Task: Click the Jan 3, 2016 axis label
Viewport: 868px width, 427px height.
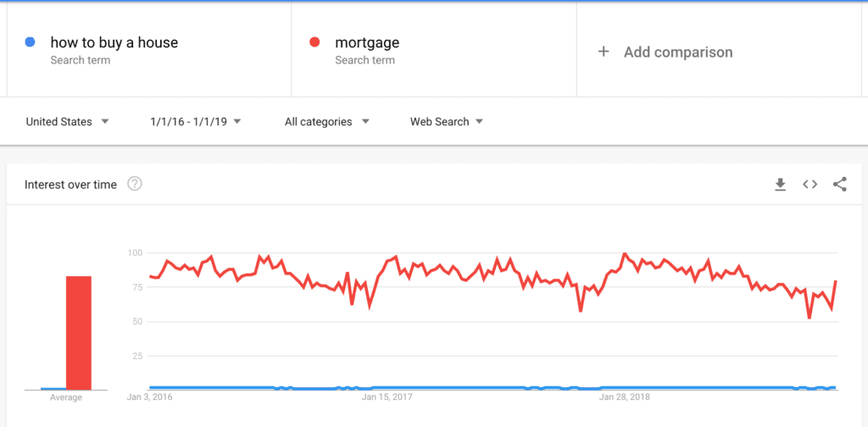Action: (x=149, y=397)
